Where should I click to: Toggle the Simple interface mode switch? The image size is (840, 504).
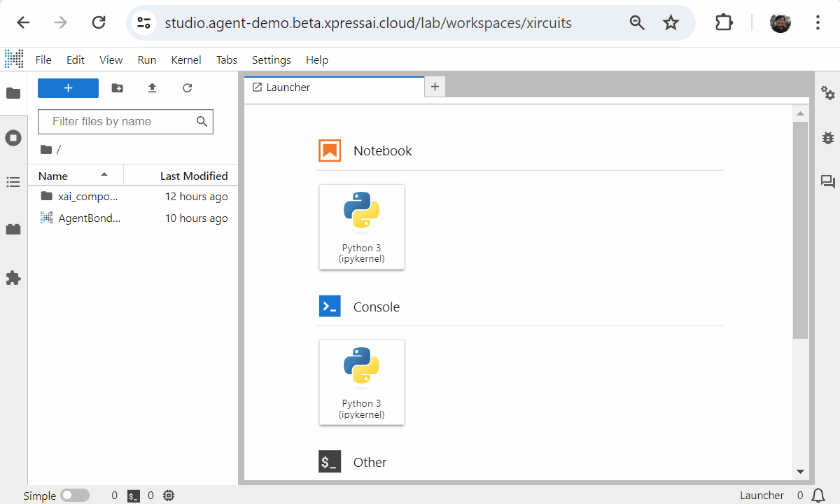(75, 496)
